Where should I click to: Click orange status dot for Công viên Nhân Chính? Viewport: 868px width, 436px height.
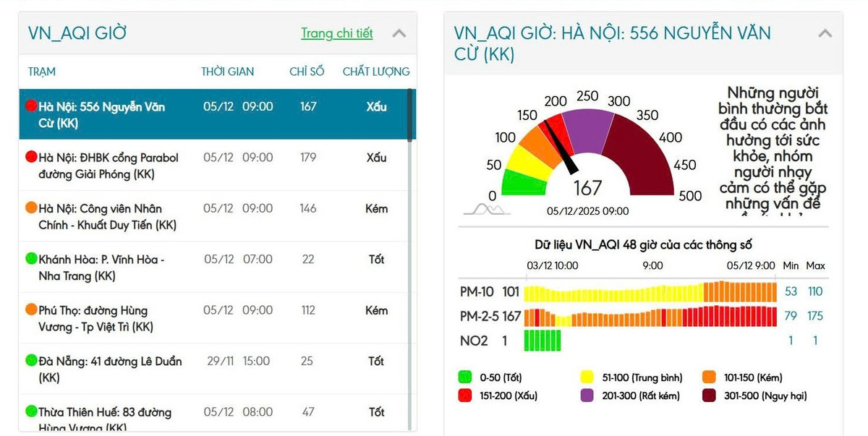tap(31, 208)
